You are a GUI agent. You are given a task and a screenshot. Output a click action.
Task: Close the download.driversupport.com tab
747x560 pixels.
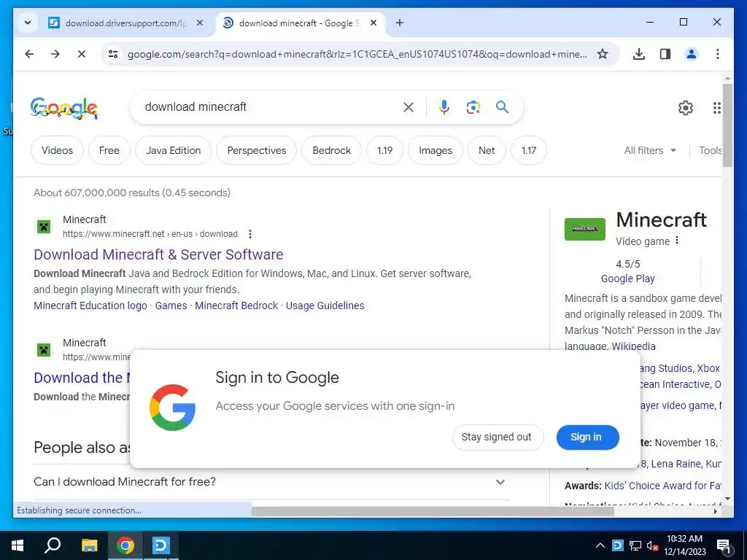point(200,23)
